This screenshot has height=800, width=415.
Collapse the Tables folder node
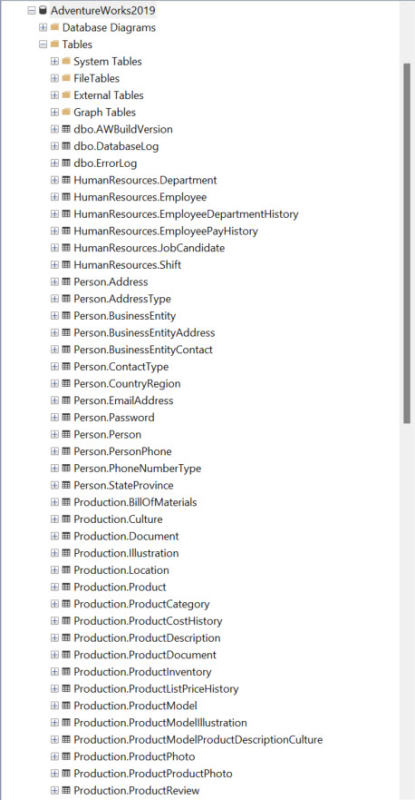(x=43, y=44)
